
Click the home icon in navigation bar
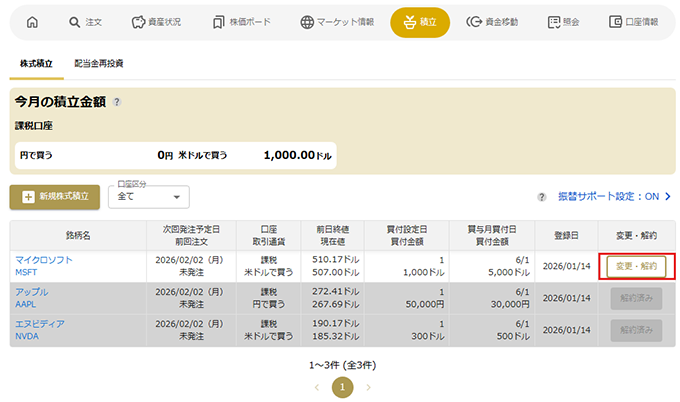(32, 22)
